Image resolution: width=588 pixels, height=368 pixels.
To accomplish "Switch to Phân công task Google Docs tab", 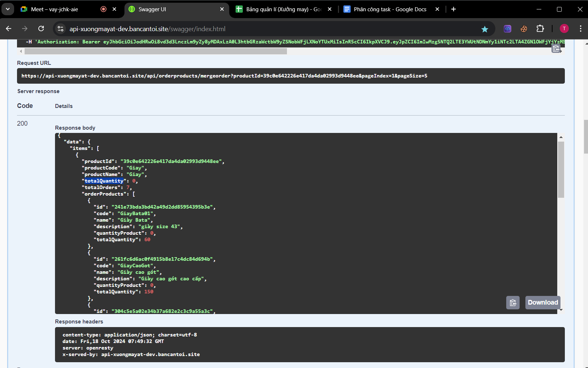I will 390,9.
